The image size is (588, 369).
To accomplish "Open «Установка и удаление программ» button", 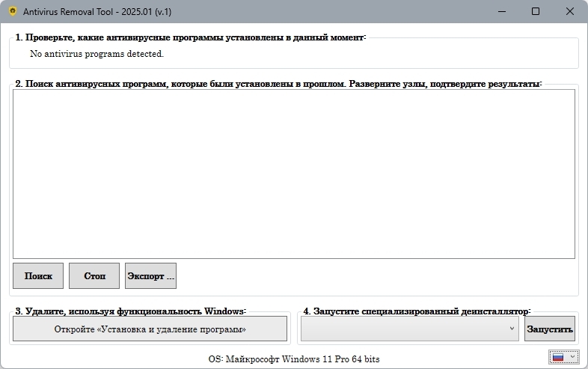I will [150, 329].
